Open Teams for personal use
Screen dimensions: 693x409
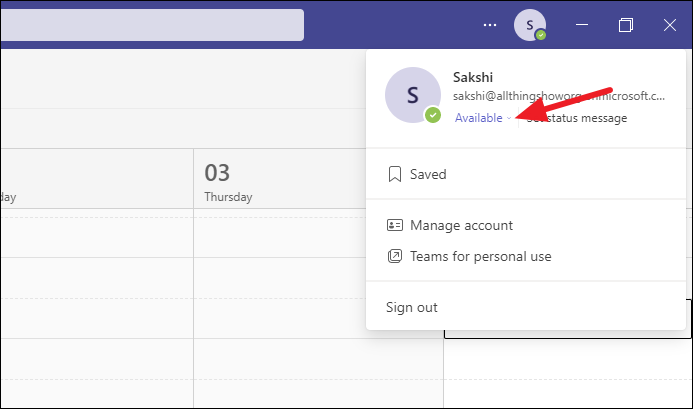526,256
